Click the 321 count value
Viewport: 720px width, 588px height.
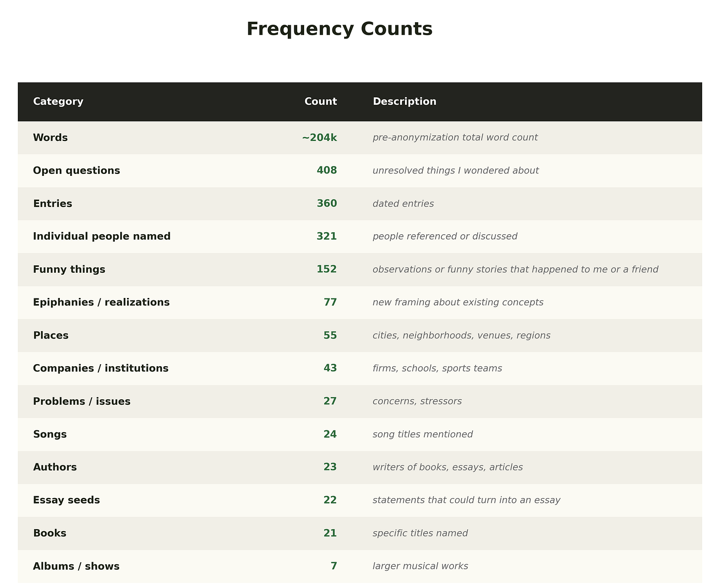pyautogui.click(x=327, y=237)
